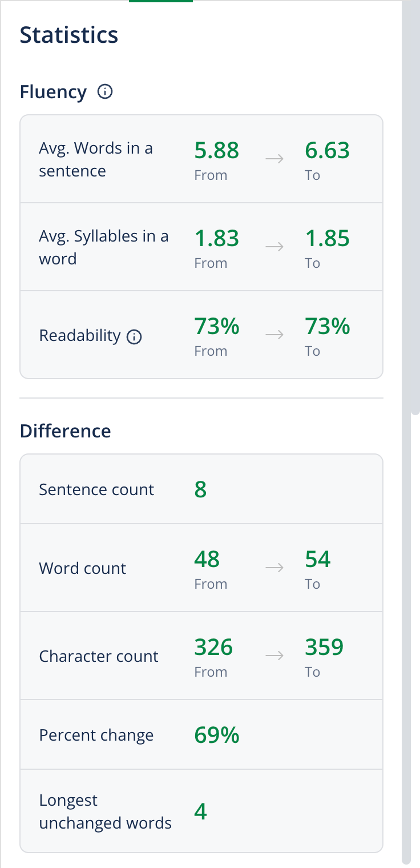Click the arrow in the Character count row
420x868 pixels.
(274, 656)
